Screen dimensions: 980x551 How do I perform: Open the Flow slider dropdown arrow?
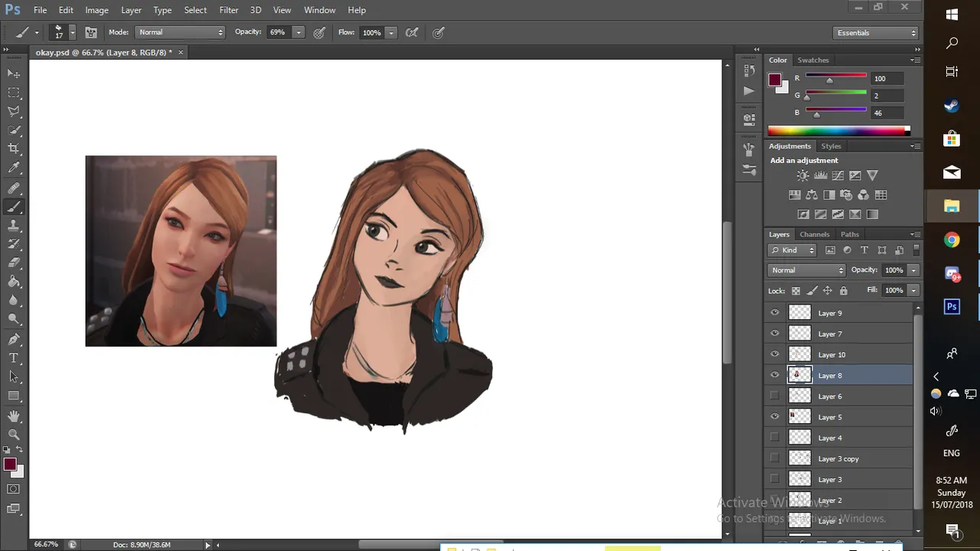pyautogui.click(x=391, y=32)
